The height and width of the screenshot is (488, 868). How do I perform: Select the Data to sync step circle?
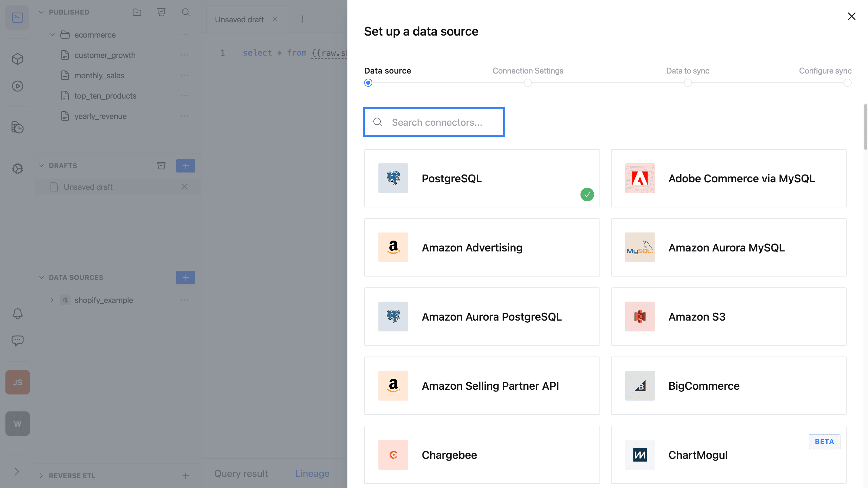(688, 83)
